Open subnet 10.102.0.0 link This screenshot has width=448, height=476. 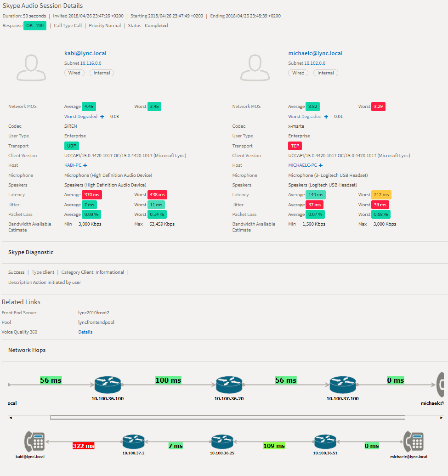pos(315,63)
